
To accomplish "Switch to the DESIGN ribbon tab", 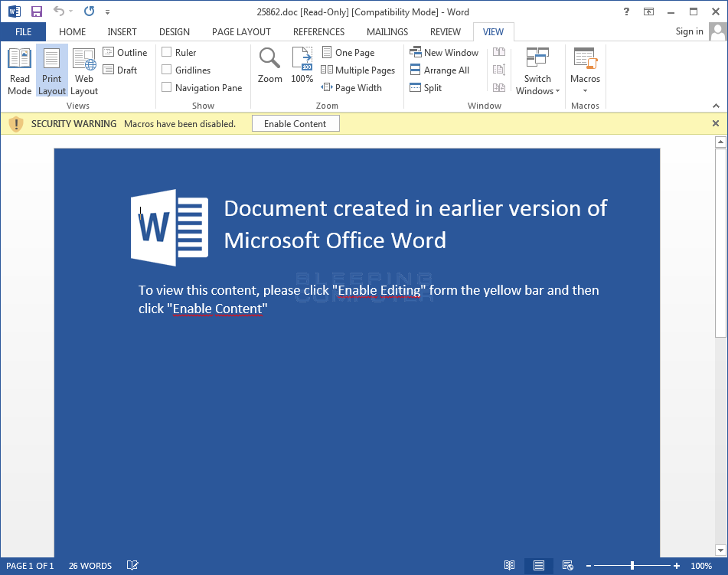I will point(174,31).
